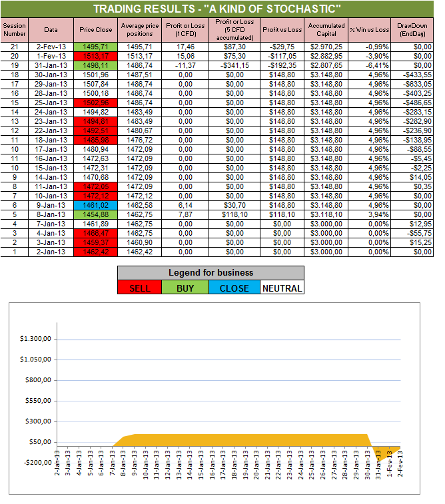Select the -6,41% win vs loss cell
This screenshot has width=445, height=504.
pos(370,65)
